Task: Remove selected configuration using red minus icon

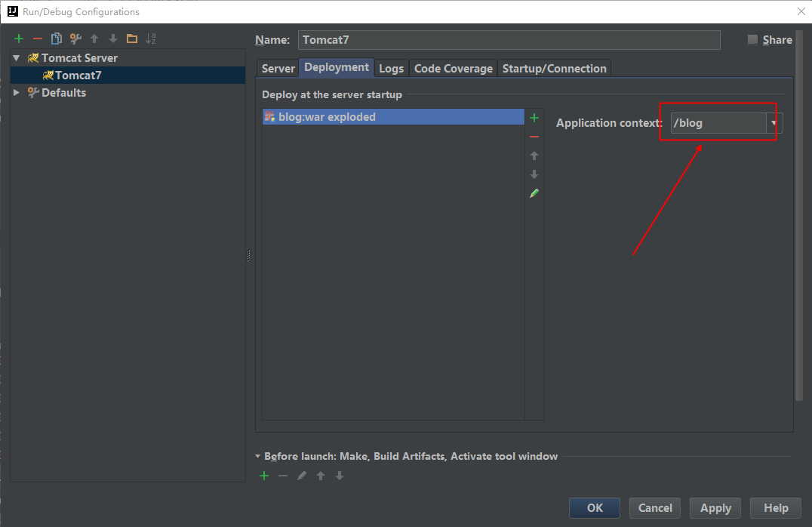Action: click(x=38, y=39)
